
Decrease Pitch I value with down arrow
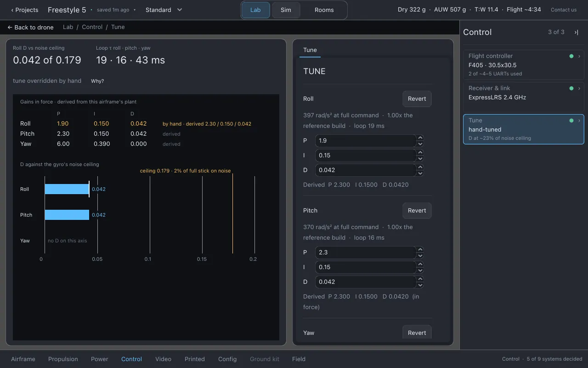[x=420, y=270]
